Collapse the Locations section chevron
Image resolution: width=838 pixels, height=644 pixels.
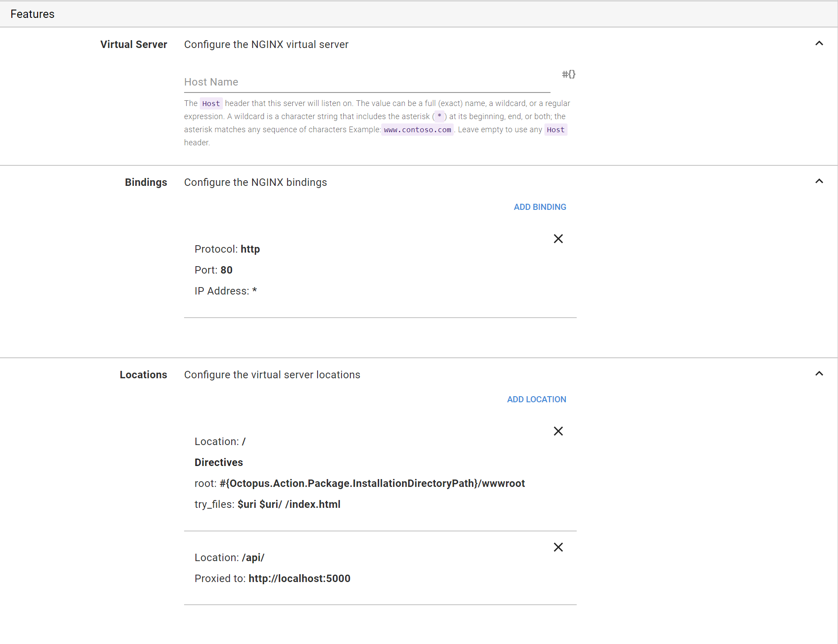pyautogui.click(x=819, y=373)
